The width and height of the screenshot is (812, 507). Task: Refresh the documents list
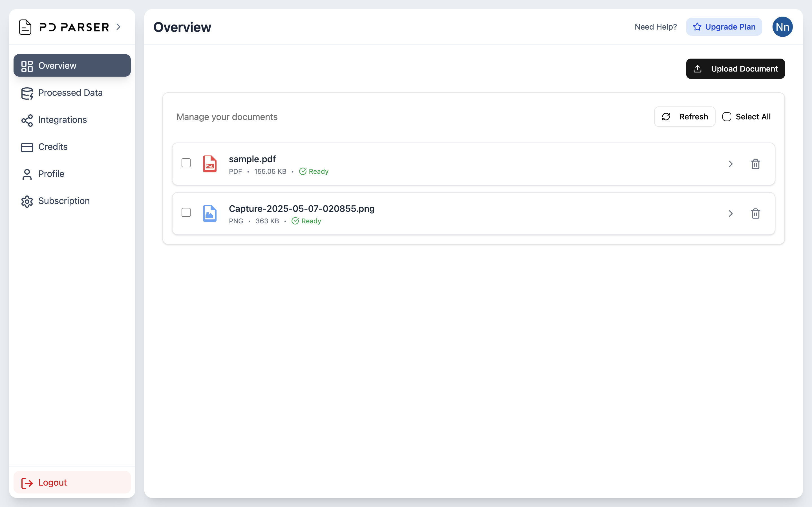[x=685, y=117]
